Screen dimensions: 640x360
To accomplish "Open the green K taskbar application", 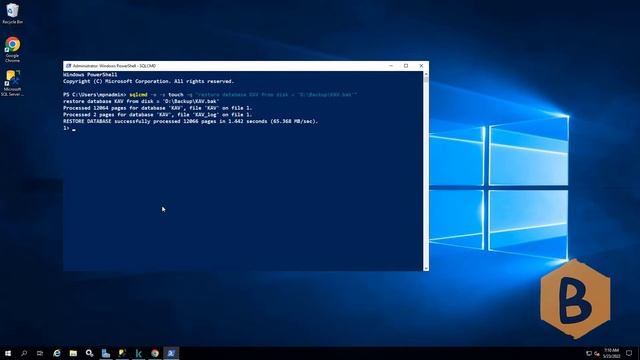I will point(138,353).
